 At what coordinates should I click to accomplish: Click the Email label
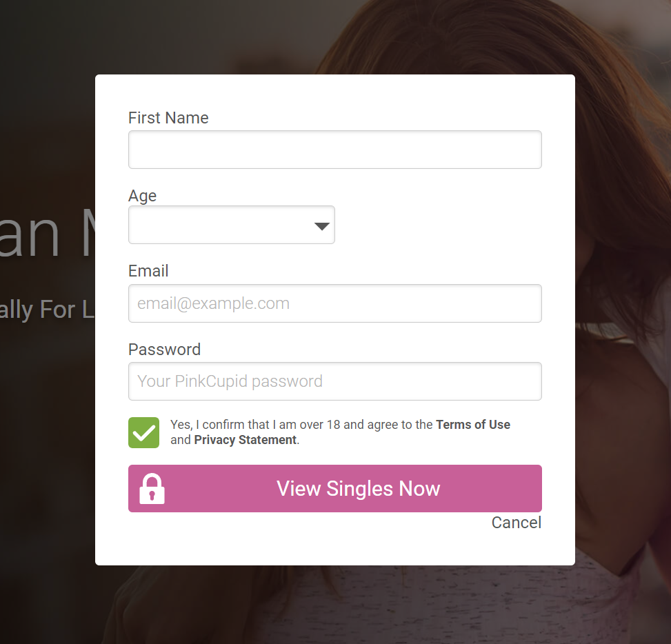point(148,271)
